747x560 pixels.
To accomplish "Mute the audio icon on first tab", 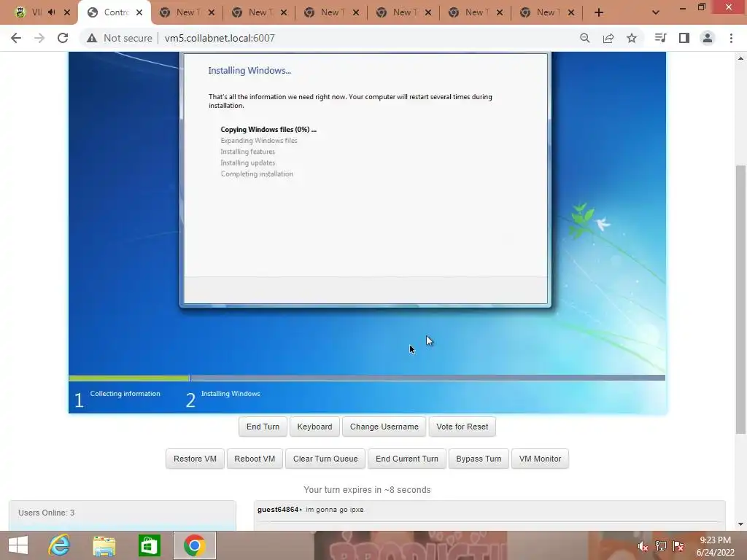I will click(52, 12).
